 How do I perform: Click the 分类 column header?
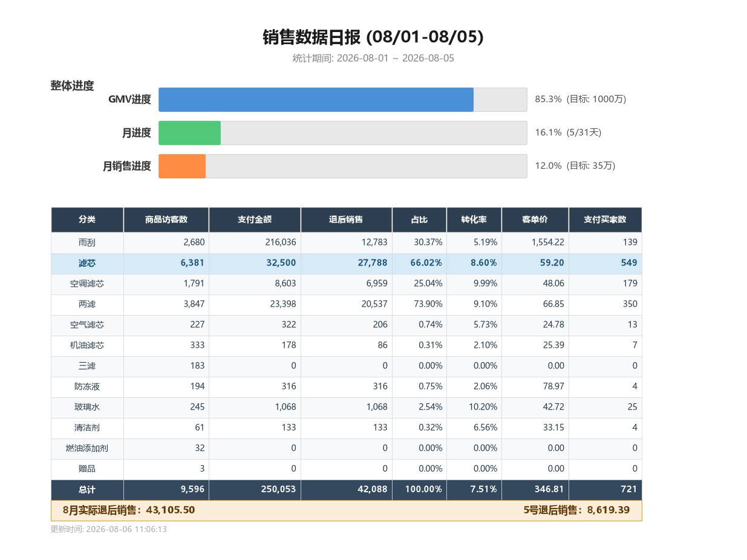point(87,220)
